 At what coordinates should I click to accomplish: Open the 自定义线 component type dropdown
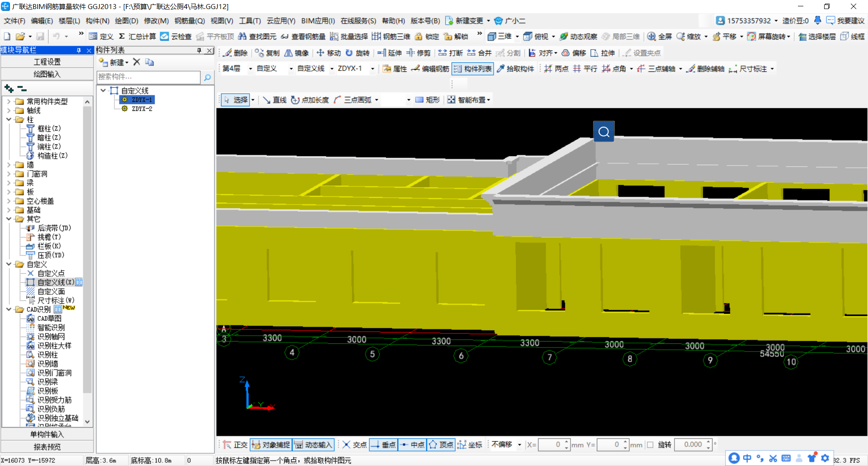click(332, 69)
